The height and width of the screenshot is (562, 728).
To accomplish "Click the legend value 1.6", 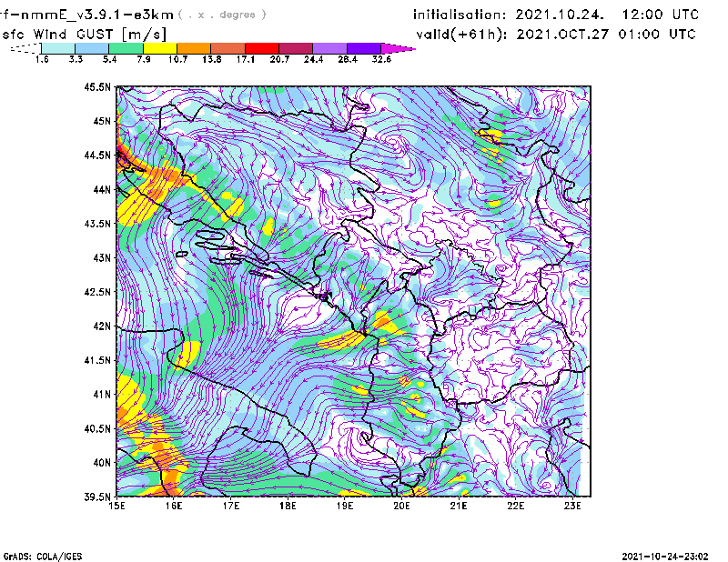I will point(42,59).
